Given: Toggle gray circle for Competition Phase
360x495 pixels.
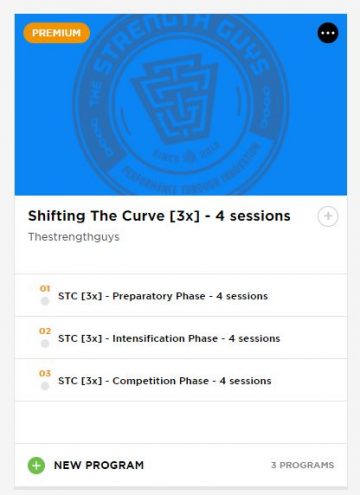Looking at the screenshot, I should (x=45, y=386).
